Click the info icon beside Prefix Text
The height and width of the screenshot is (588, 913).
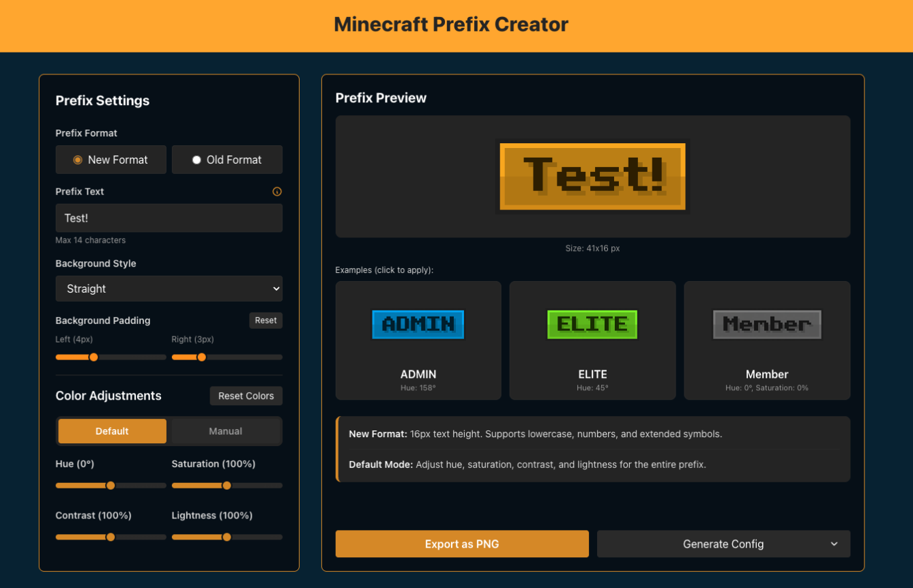(x=276, y=192)
